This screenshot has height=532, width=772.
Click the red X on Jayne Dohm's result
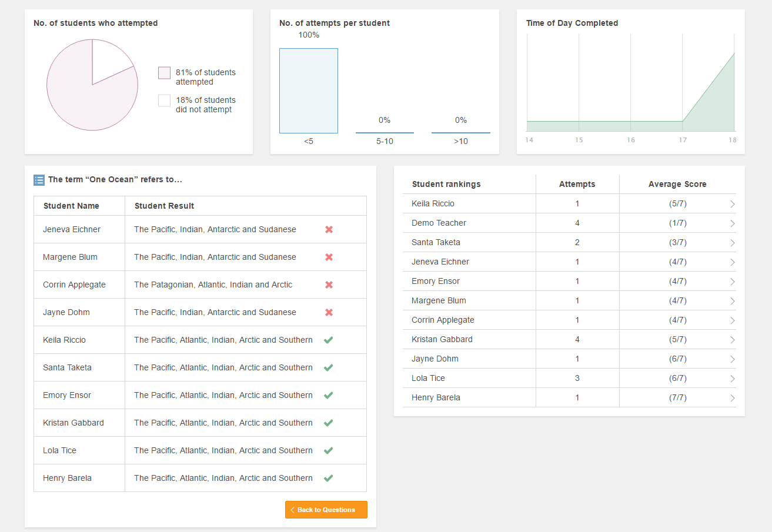[x=328, y=312]
